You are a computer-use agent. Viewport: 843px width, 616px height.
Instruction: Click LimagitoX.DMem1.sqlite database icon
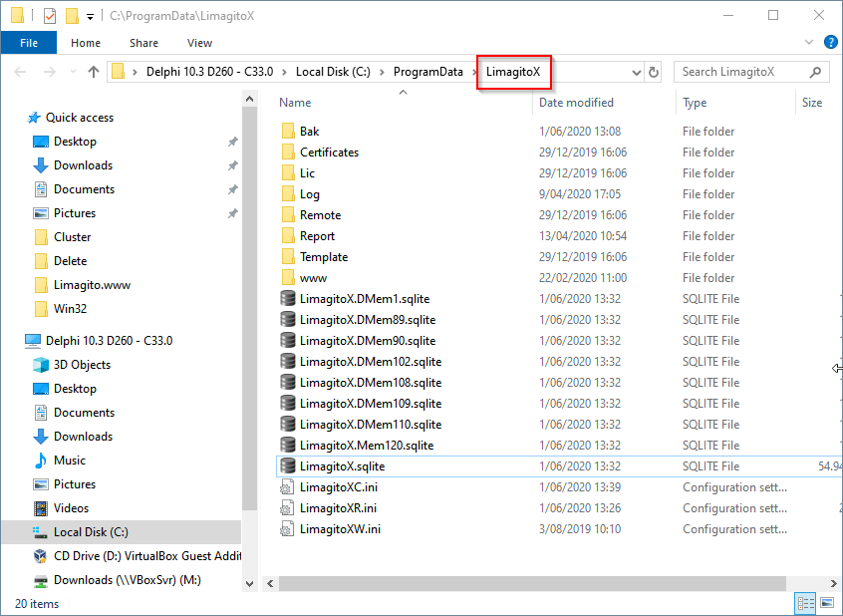pyautogui.click(x=288, y=299)
